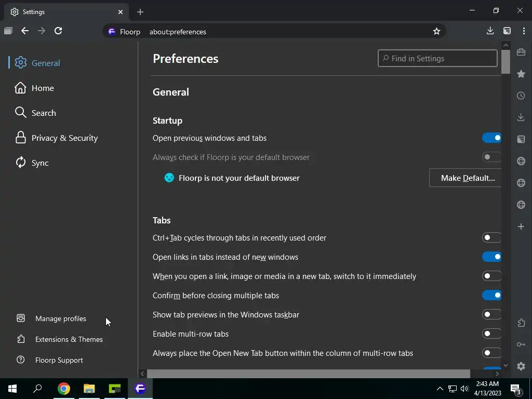Open Downloads panel in the right sidebar

(x=521, y=117)
